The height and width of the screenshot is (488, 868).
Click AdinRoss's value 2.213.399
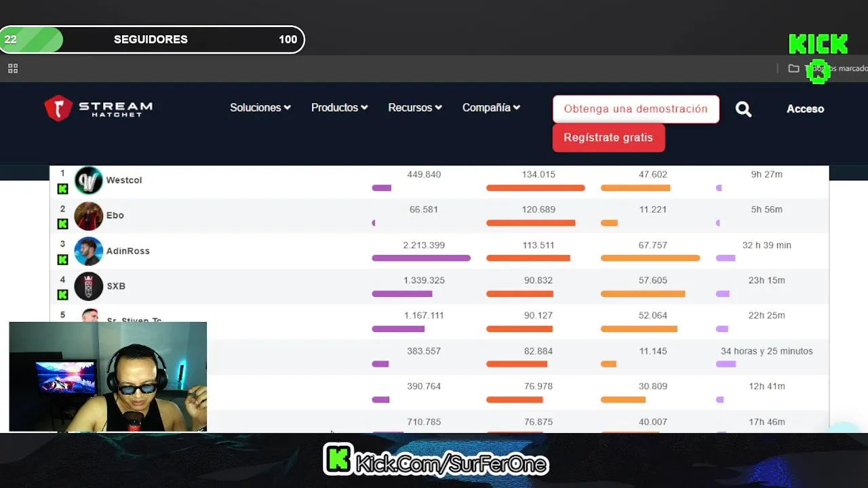pyautogui.click(x=424, y=245)
